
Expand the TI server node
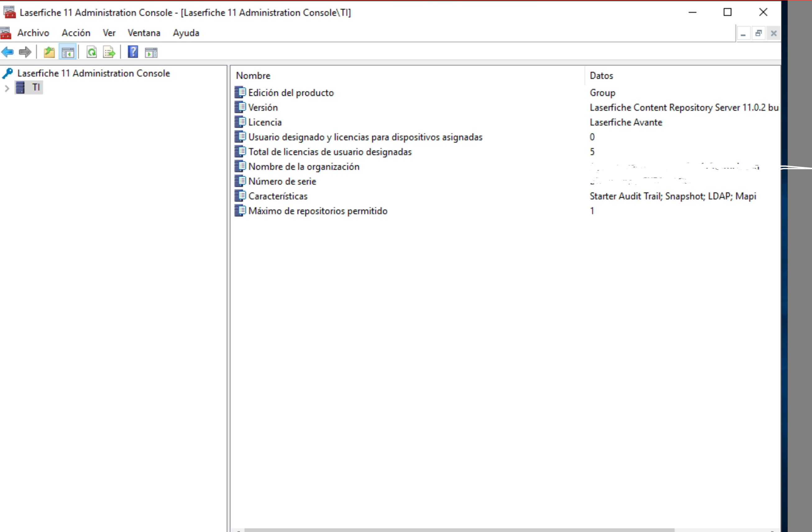(7, 88)
